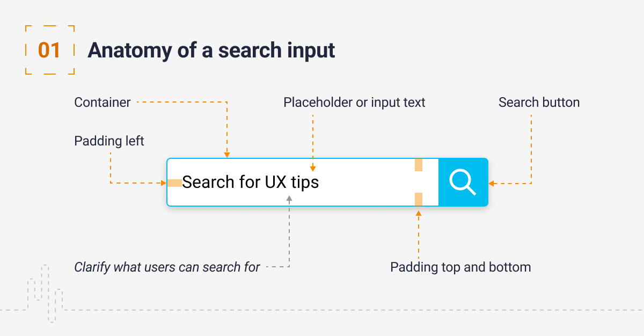Image resolution: width=644 pixels, height=336 pixels.
Task: Click the arrowhead above the placeholder text
Action: pyautogui.click(x=313, y=169)
